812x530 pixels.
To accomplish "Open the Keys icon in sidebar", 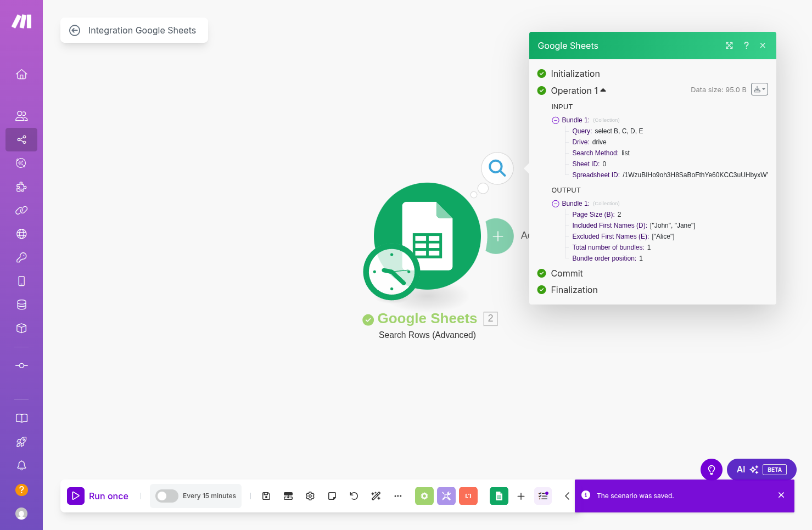I will 21,257.
